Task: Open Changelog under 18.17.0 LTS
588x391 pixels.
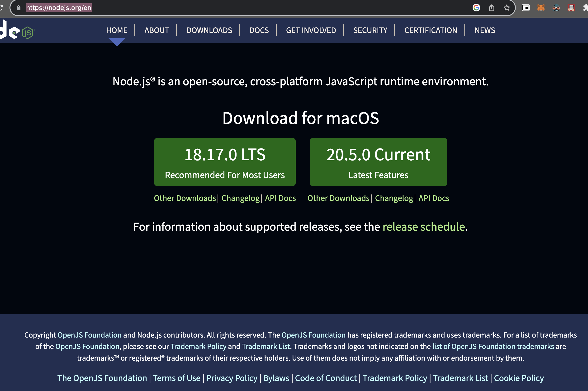Action: point(241,198)
